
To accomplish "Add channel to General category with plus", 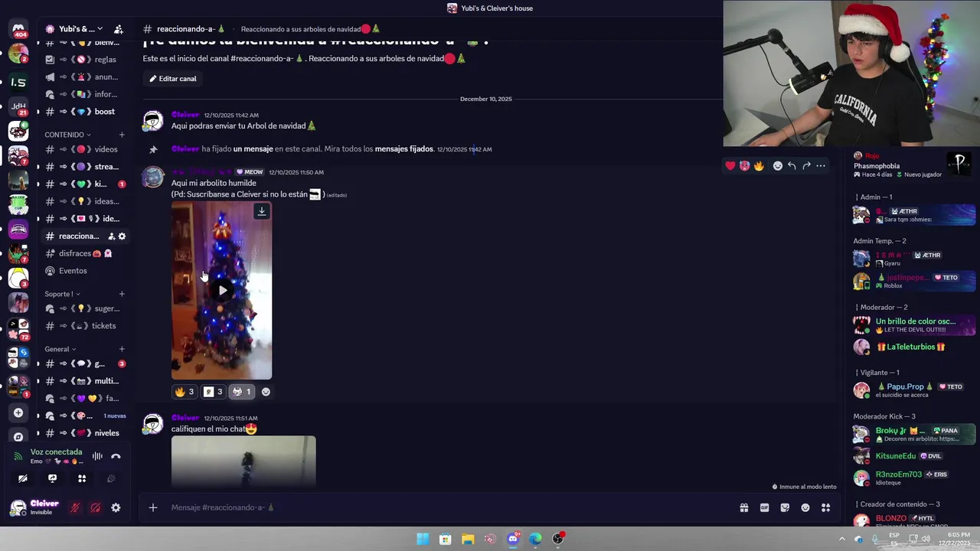I will coord(122,349).
